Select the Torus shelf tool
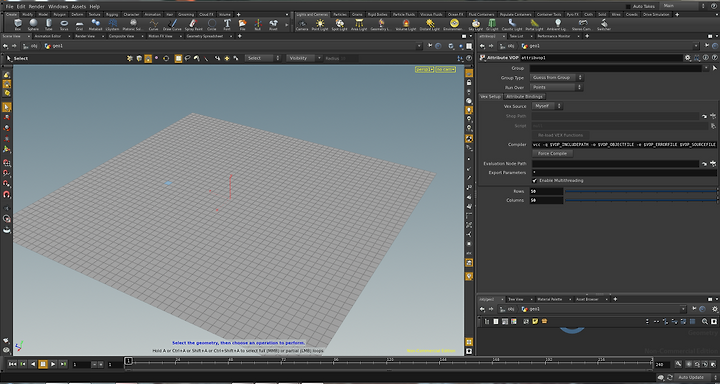The image size is (720, 384). 64,24
